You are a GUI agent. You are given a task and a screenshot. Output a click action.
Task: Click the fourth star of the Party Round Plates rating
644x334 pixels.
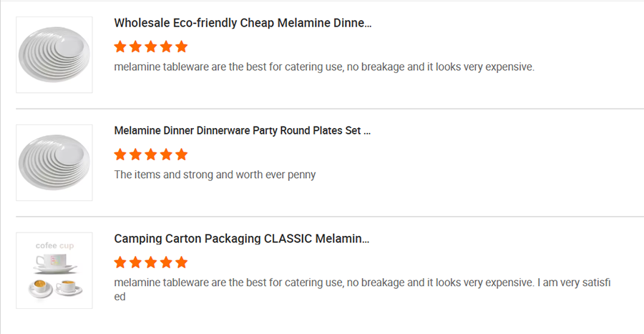(166, 154)
